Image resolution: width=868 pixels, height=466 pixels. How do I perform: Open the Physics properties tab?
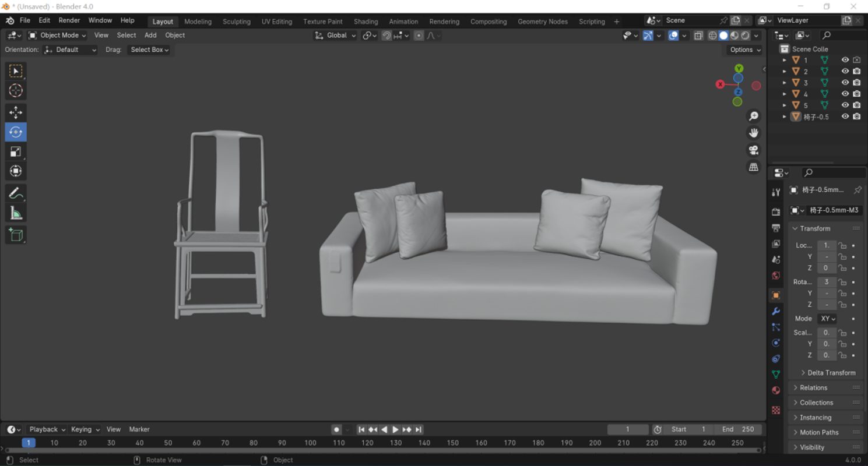click(x=776, y=343)
